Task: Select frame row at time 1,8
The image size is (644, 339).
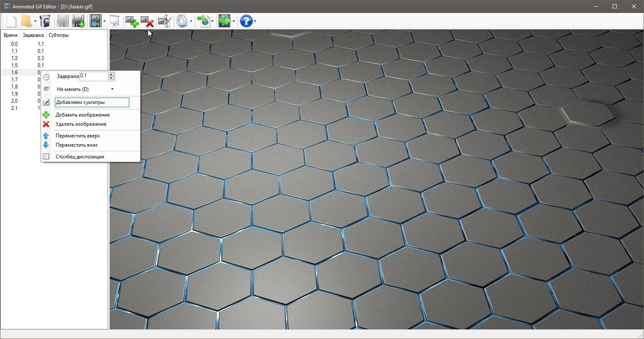Action: pos(21,87)
